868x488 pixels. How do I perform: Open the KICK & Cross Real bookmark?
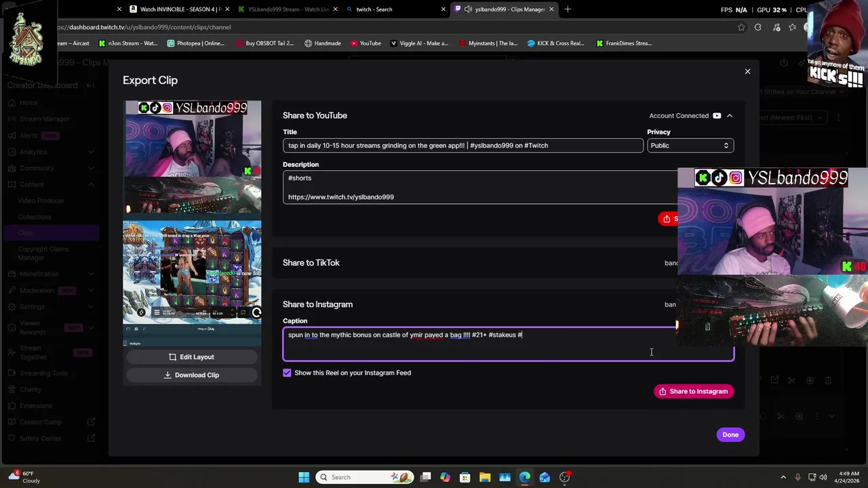(x=555, y=43)
